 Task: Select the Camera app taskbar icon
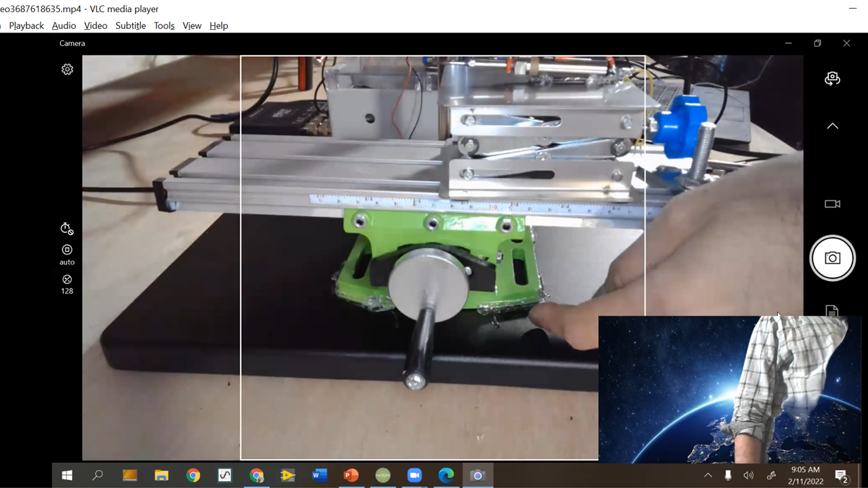(x=477, y=476)
